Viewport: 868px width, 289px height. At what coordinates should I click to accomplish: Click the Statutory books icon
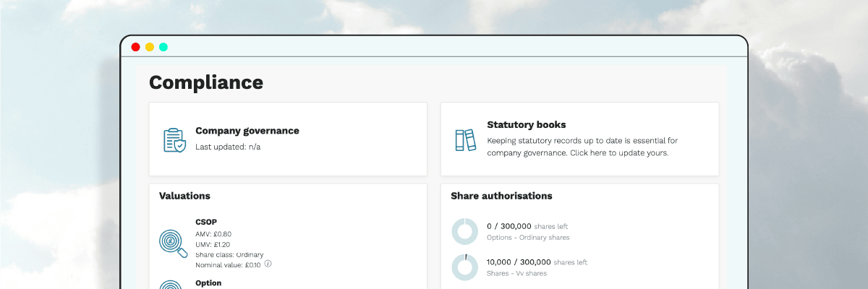(465, 139)
